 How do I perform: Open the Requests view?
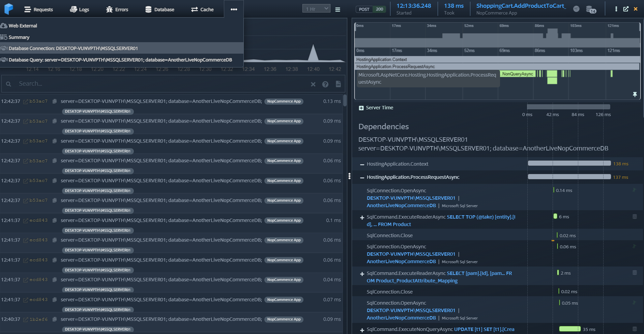pos(38,9)
